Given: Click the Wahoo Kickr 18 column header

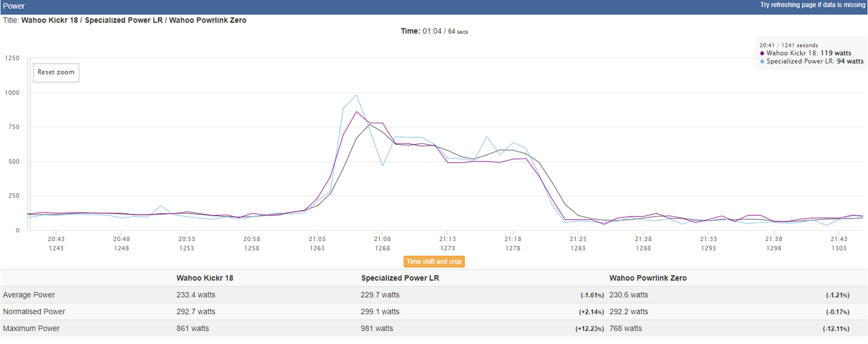Looking at the screenshot, I should [x=205, y=278].
